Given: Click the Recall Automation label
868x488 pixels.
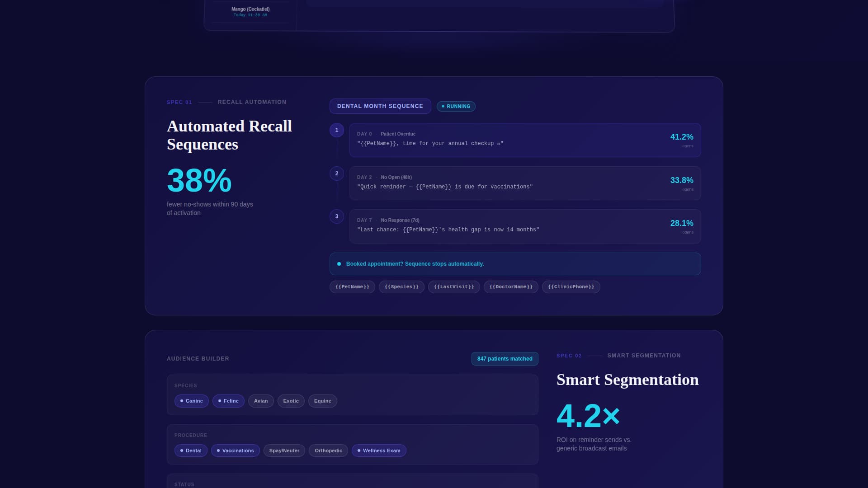Looking at the screenshot, I should tap(252, 102).
